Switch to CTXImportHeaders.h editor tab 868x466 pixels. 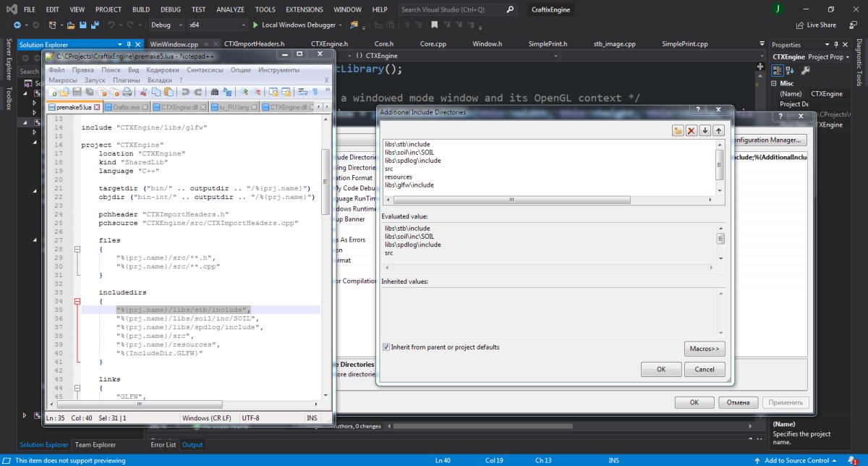(x=254, y=44)
